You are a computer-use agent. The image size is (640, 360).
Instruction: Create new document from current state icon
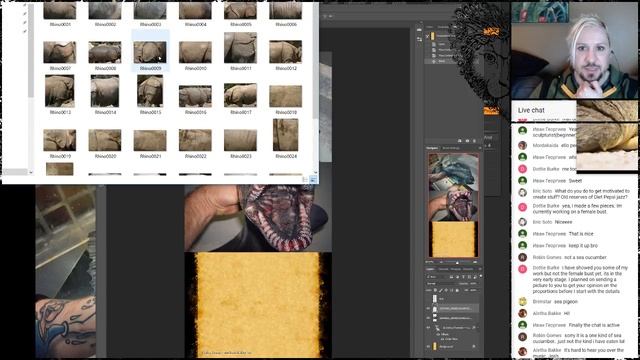tap(460, 141)
